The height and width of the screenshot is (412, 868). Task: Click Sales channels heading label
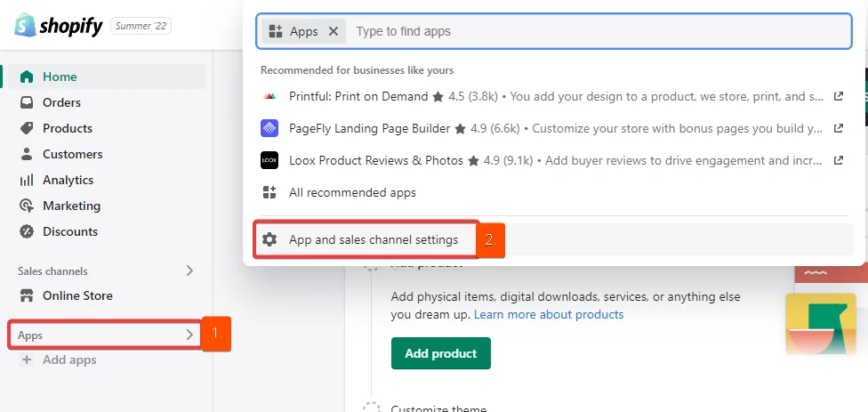tap(52, 271)
